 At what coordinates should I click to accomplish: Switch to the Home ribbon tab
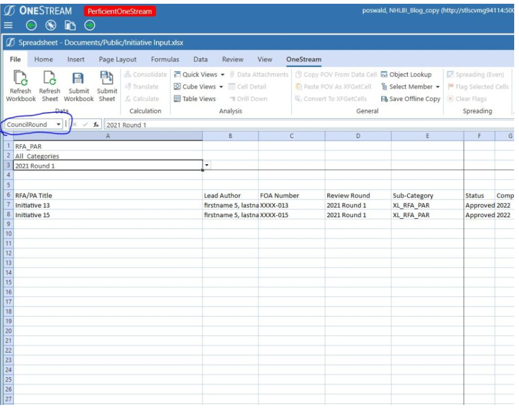coord(43,59)
